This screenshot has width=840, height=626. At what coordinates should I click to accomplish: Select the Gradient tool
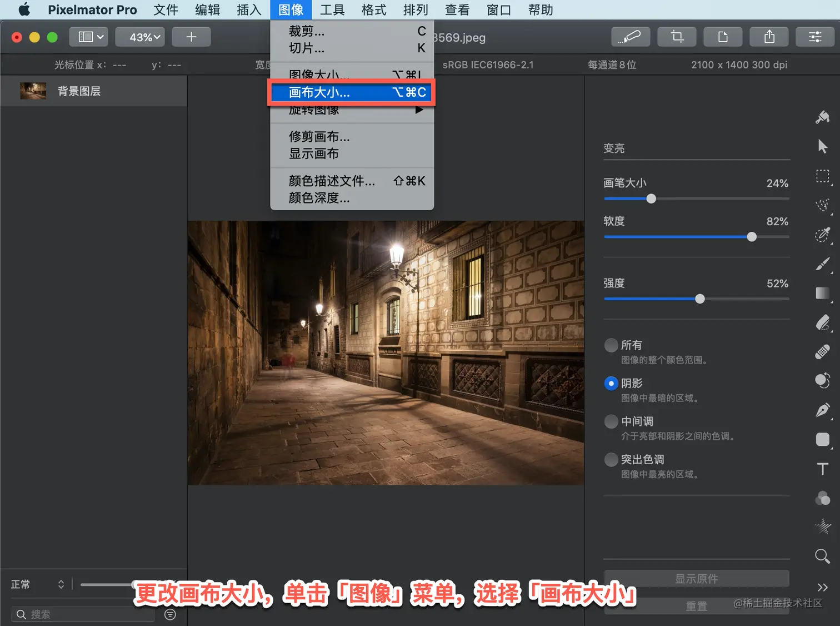click(822, 293)
